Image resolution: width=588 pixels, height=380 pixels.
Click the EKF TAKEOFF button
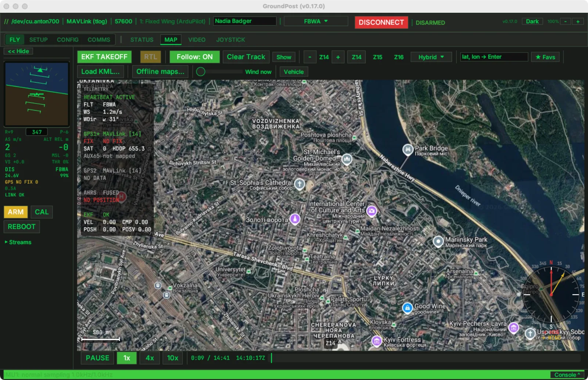104,57
